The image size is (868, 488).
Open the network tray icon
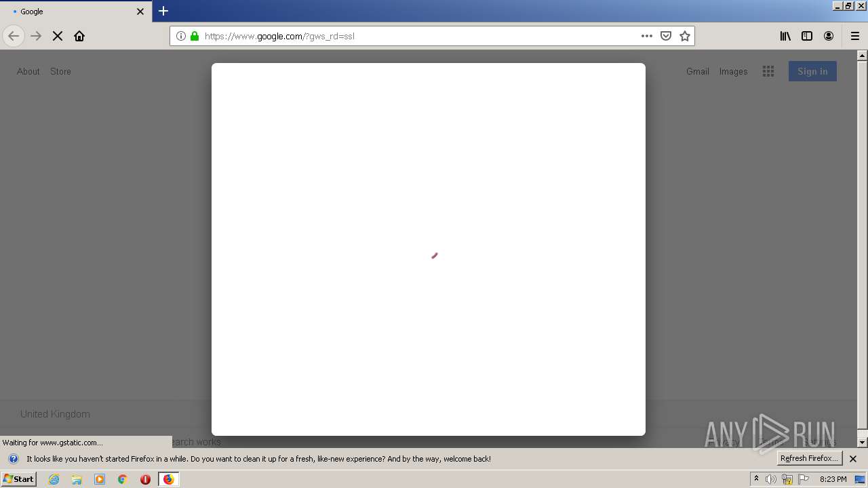(x=787, y=479)
